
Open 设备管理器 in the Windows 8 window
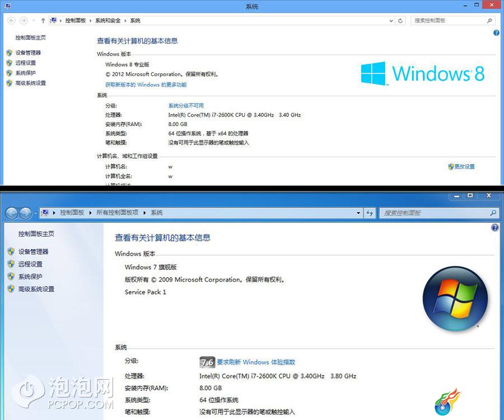click(29, 53)
